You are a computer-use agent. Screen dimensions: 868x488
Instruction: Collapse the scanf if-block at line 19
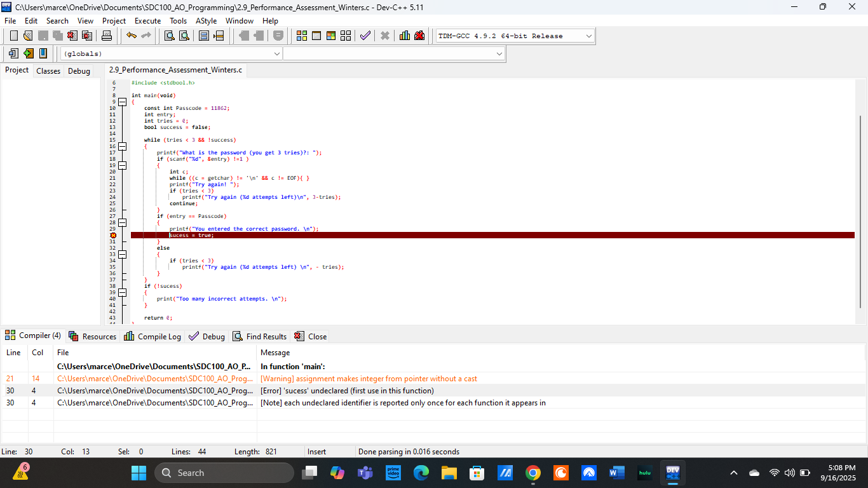click(x=123, y=165)
